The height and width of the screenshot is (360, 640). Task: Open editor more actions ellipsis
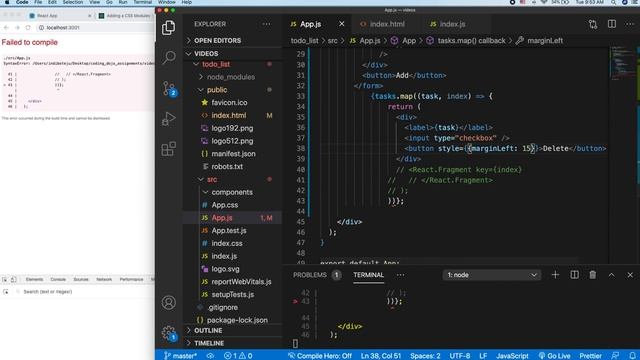click(630, 24)
